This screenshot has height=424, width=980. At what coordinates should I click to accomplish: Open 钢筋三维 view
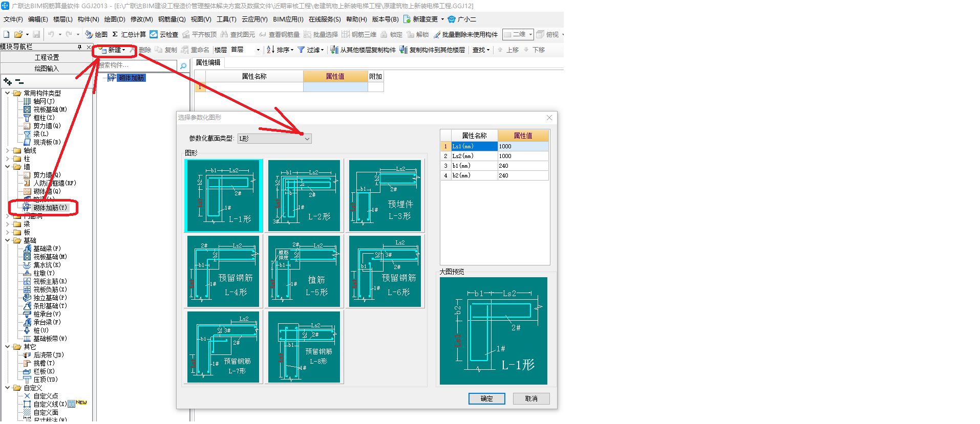point(359,34)
